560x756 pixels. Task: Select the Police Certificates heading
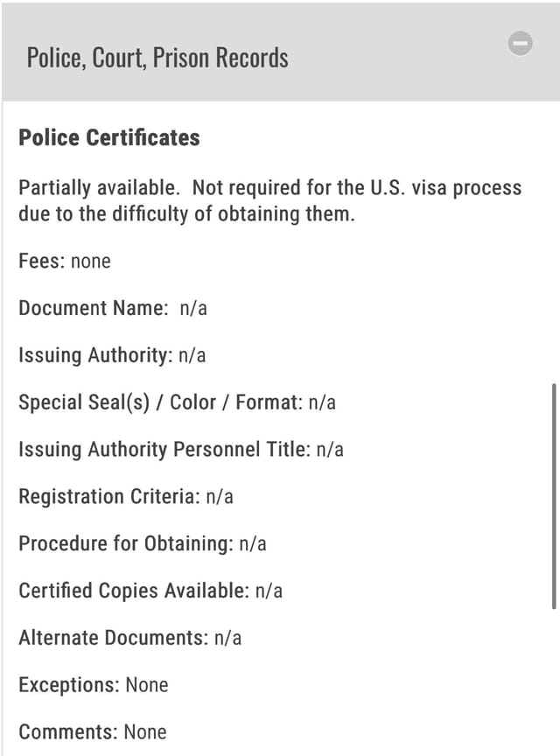tap(109, 137)
